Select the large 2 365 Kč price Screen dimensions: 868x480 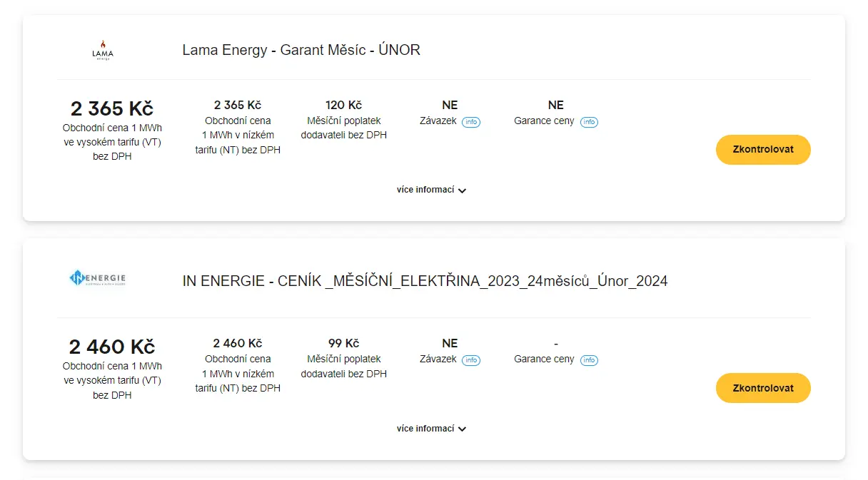coord(112,108)
